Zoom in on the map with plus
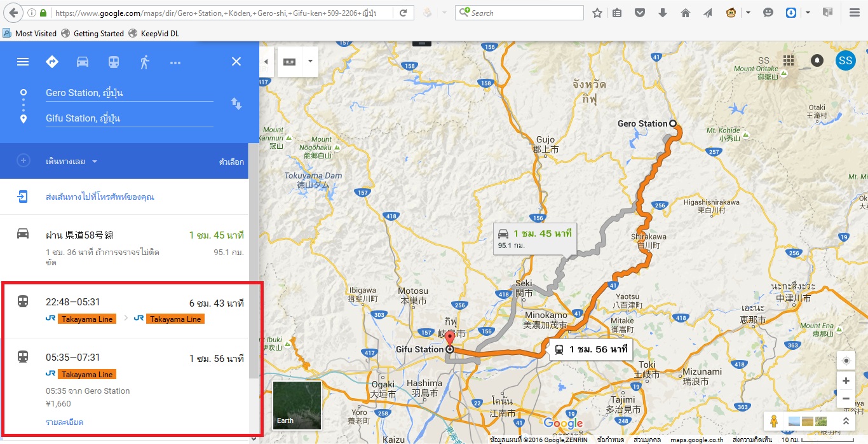Image resolution: width=868 pixels, height=444 pixels. pyautogui.click(x=846, y=381)
